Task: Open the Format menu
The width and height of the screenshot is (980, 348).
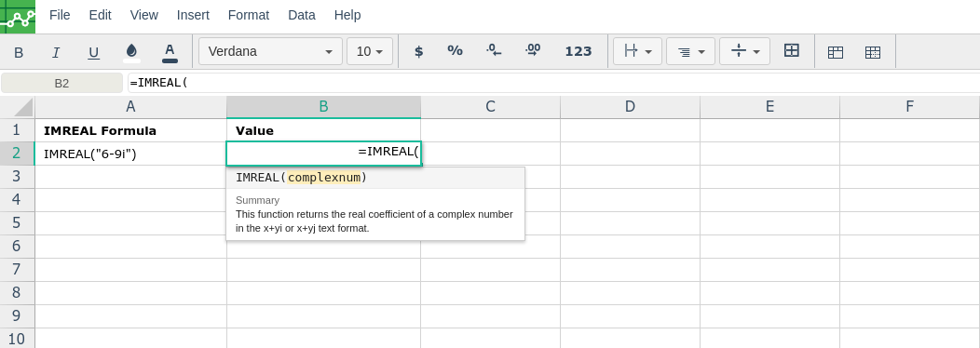Action: 249,15
